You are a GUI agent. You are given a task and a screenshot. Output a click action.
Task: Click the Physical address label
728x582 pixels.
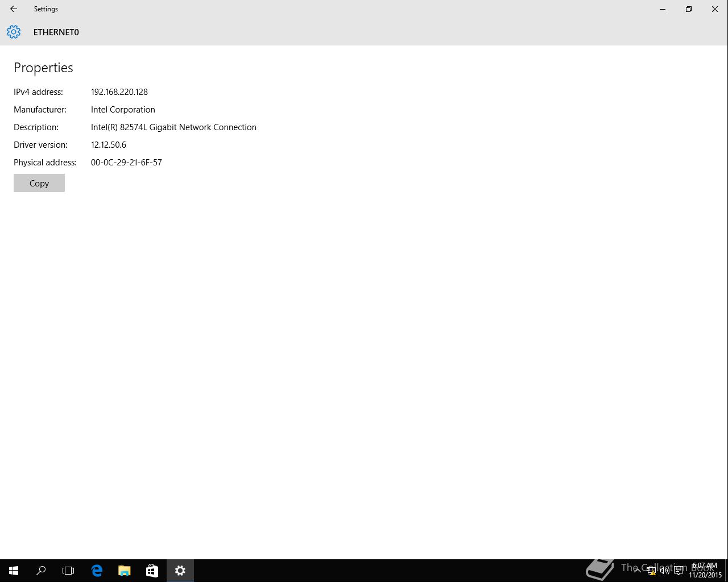coord(45,162)
